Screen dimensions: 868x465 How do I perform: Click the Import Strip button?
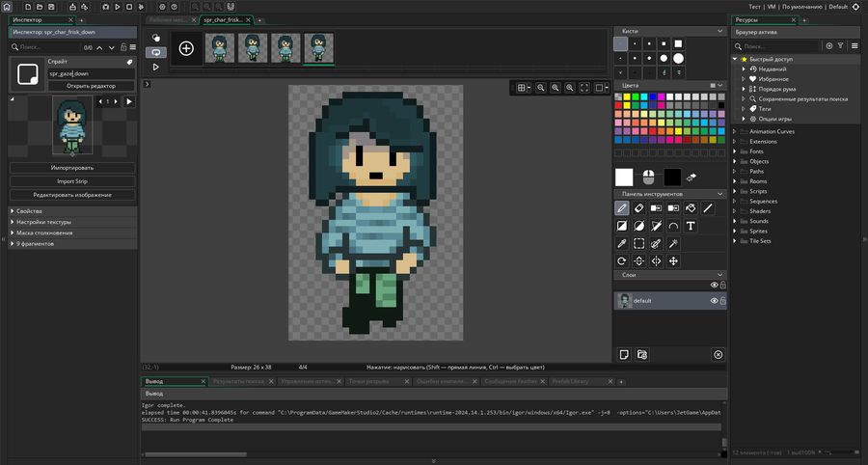(x=72, y=181)
